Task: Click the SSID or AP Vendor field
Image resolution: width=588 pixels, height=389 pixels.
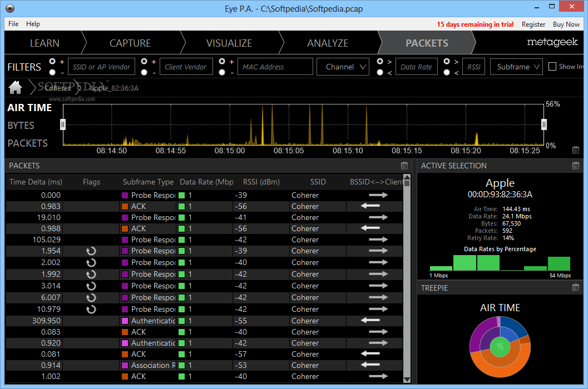Action: tap(101, 67)
